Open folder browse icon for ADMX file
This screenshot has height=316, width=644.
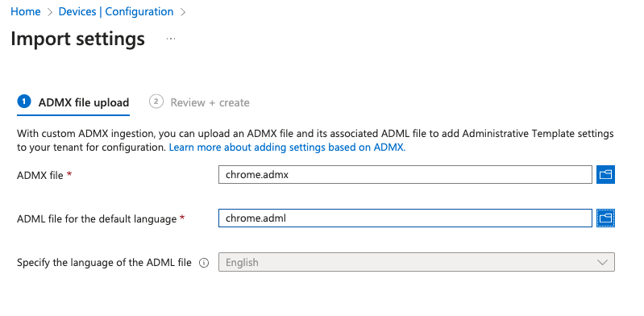[x=605, y=175]
